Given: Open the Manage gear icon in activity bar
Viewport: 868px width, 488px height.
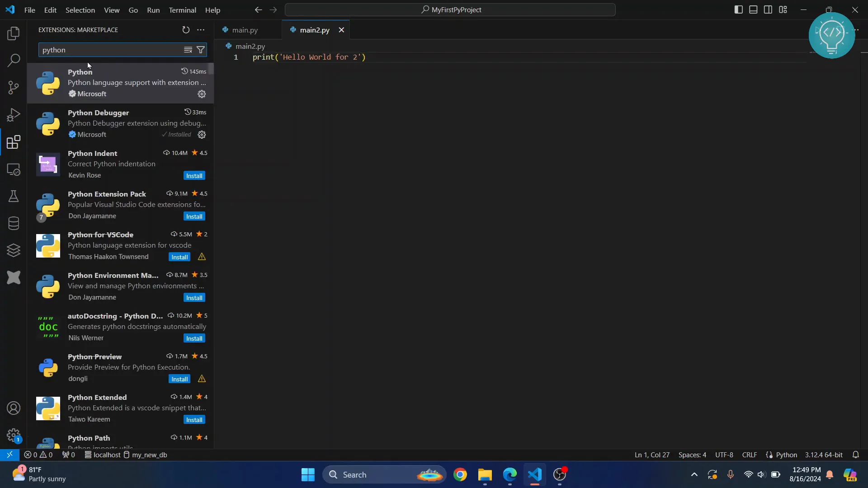Looking at the screenshot, I should [x=14, y=436].
